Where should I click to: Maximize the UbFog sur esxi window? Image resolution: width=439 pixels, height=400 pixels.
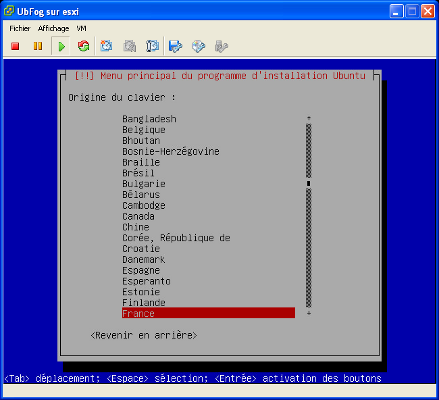click(x=412, y=11)
